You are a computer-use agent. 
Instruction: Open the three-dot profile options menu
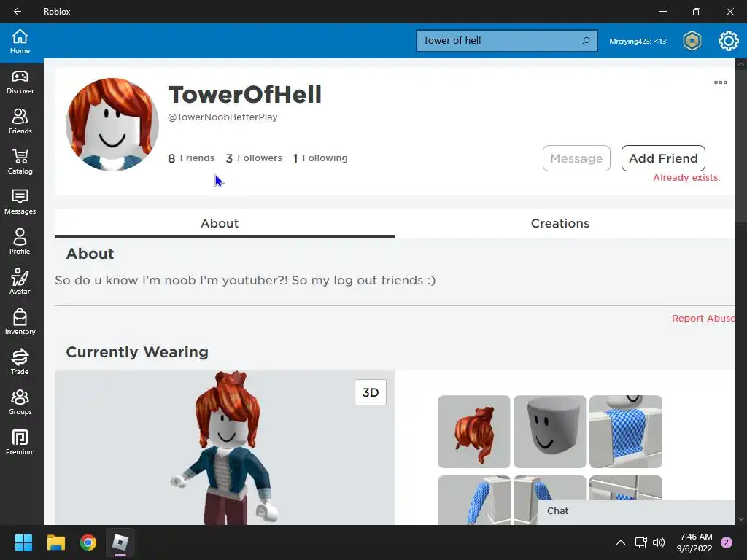point(720,82)
